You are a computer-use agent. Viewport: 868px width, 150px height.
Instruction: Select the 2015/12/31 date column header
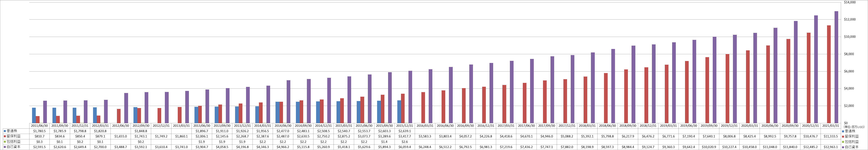[x=405, y=126]
